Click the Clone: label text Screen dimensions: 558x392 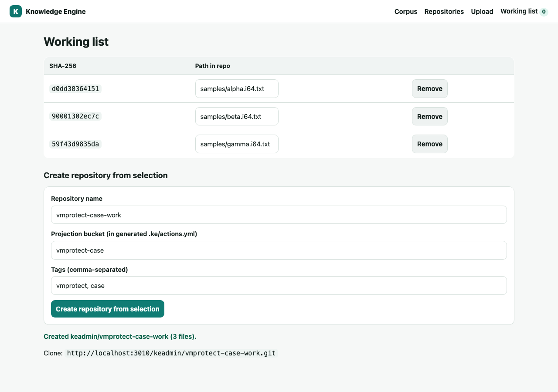click(53, 353)
